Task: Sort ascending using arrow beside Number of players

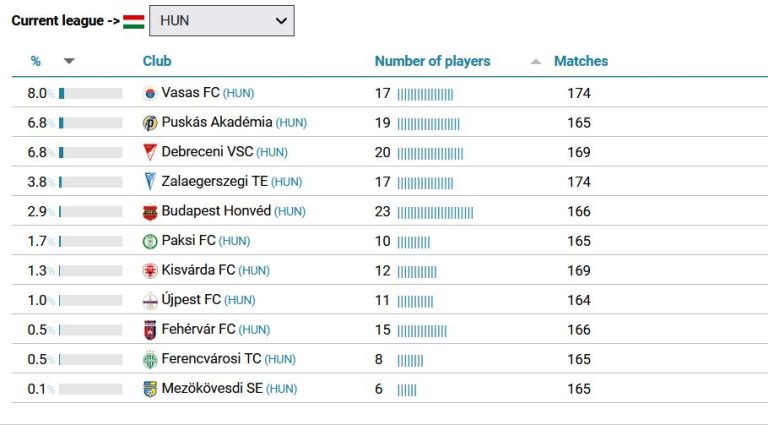Action: coord(536,61)
